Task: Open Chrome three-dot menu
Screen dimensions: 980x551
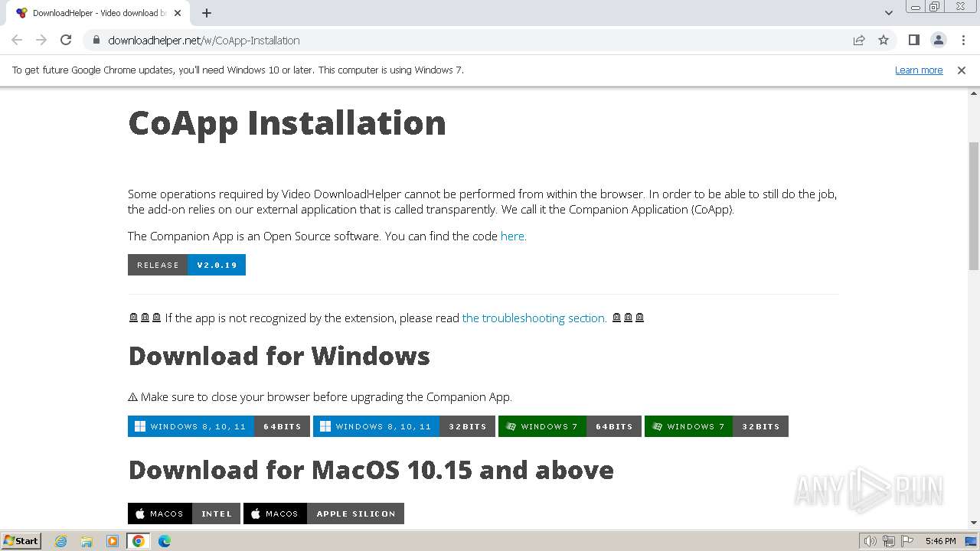Action: pos(963,40)
